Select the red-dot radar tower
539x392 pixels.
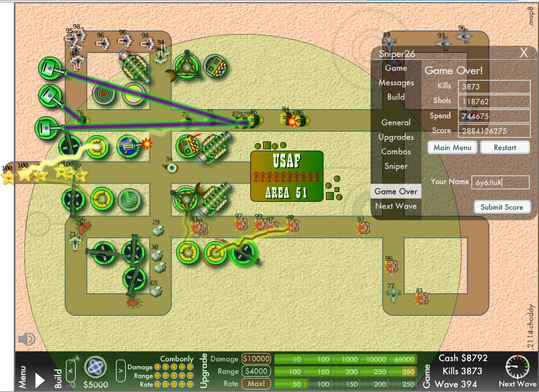(104, 93)
